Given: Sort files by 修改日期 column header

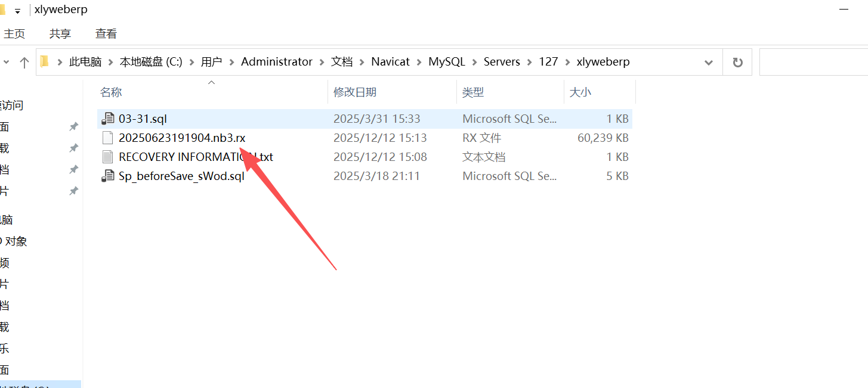Looking at the screenshot, I should (x=355, y=92).
